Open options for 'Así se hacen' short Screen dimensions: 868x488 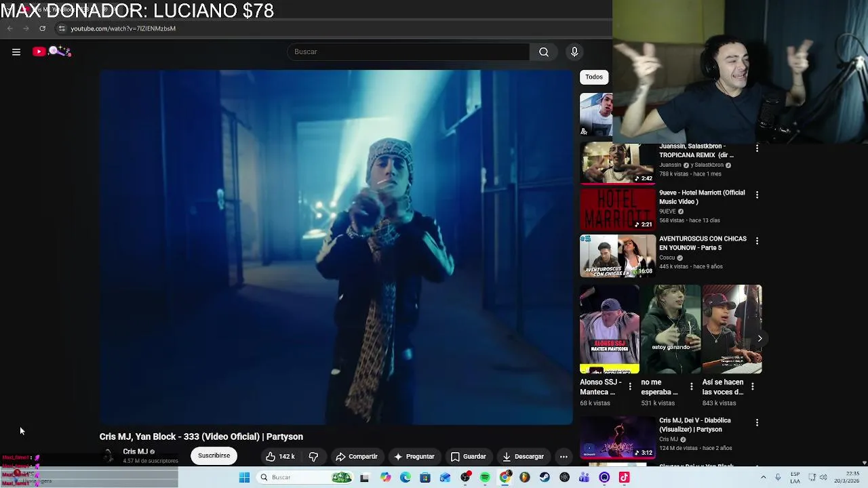click(752, 386)
